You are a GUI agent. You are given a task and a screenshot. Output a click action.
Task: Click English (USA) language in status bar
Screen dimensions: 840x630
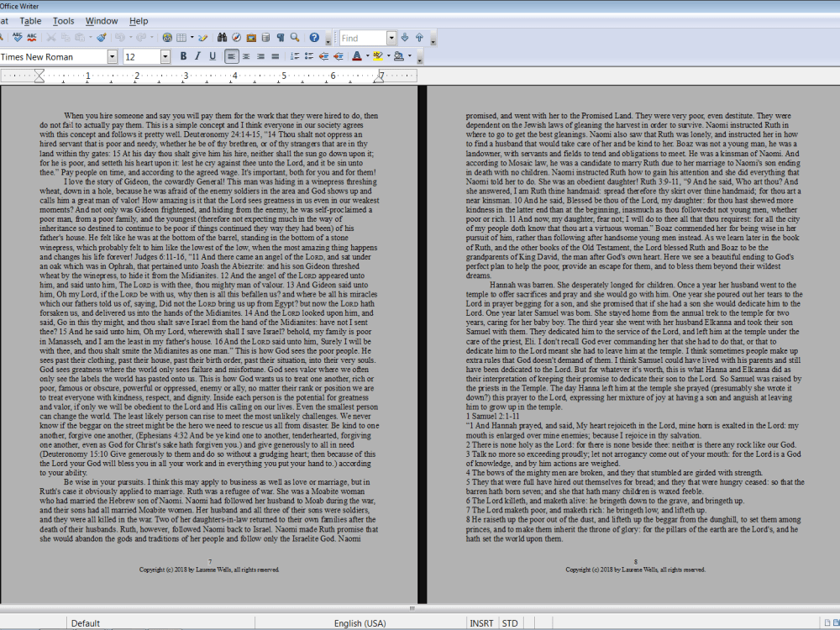pos(360,623)
